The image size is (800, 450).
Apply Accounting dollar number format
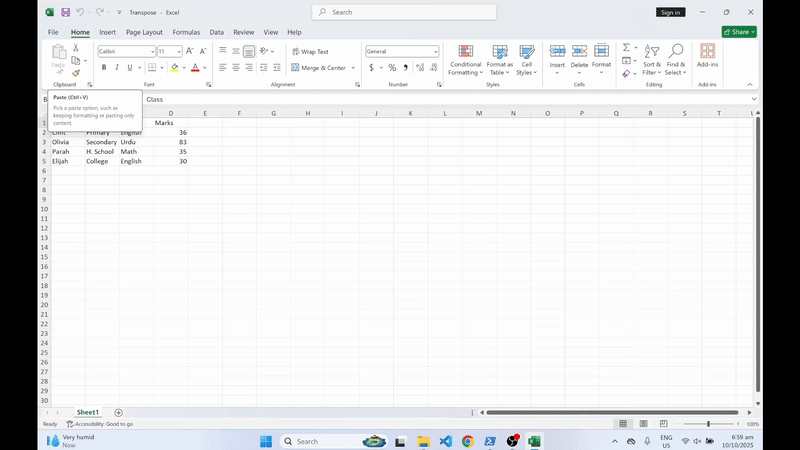pos(371,67)
